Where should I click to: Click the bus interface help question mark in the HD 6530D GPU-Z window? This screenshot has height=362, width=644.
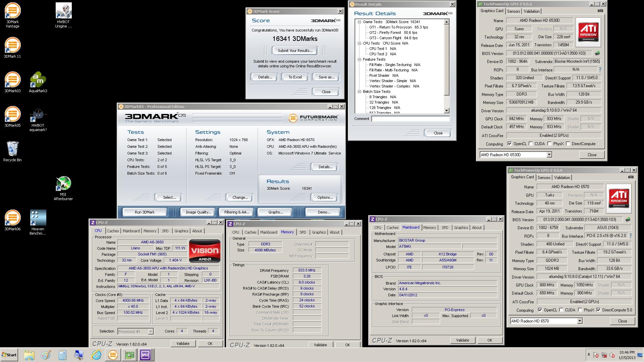point(600,69)
